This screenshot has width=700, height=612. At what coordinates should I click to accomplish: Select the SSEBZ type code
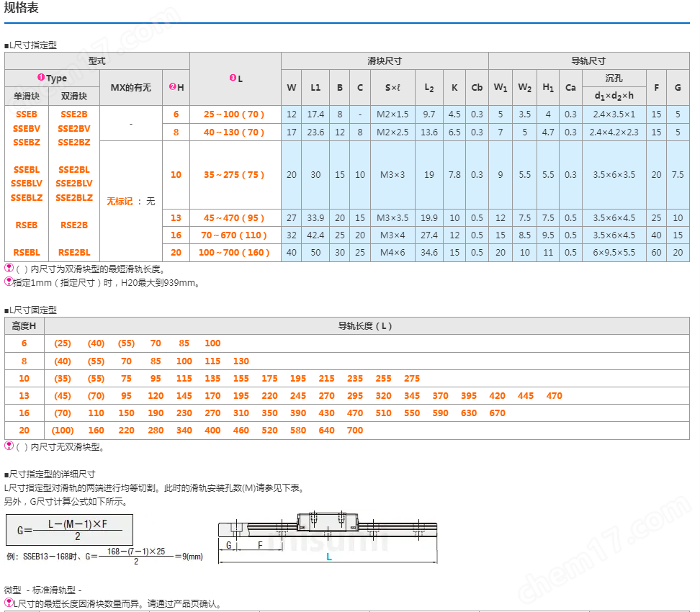tap(27, 143)
